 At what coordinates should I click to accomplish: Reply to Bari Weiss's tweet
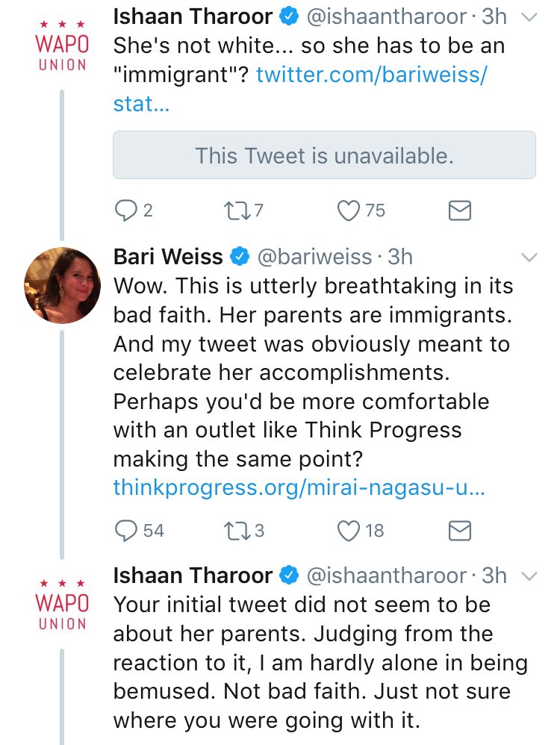pyautogui.click(x=125, y=530)
